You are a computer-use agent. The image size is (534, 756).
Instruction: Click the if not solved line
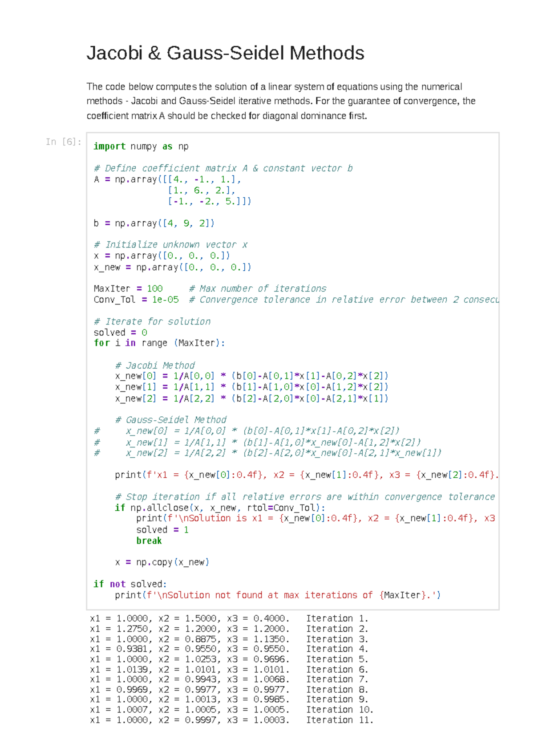[x=130, y=584]
